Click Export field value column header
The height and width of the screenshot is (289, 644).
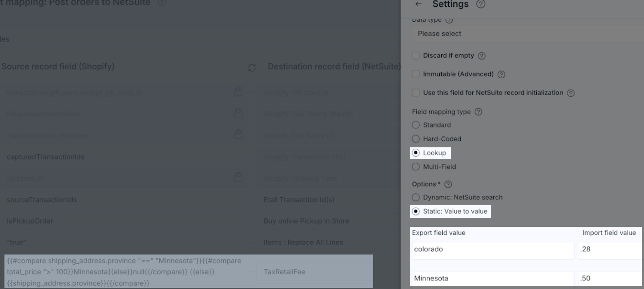tap(439, 233)
